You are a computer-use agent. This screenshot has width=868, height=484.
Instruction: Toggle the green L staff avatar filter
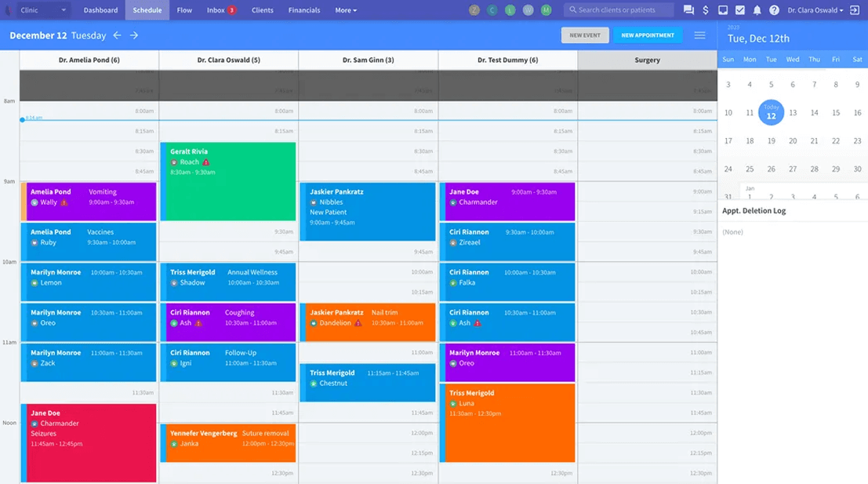point(509,10)
